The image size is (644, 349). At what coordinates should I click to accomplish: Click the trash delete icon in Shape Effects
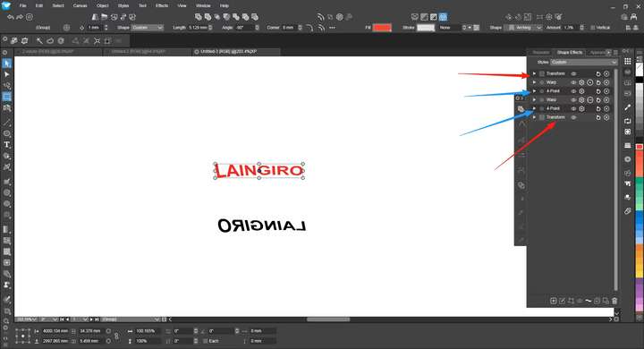[x=614, y=301]
